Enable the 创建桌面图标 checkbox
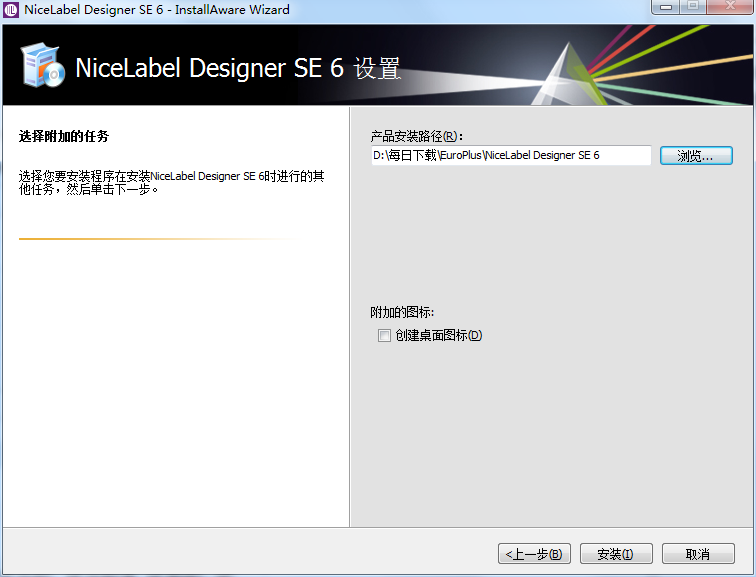The image size is (756, 577). pos(384,336)
